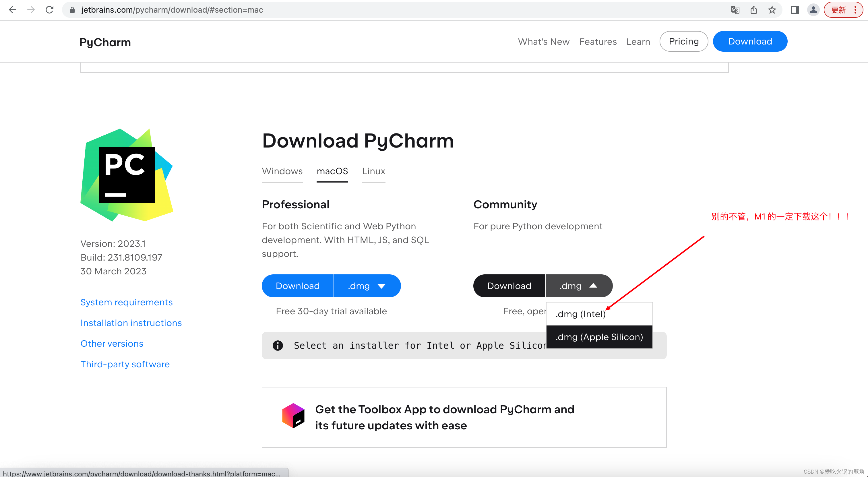Viewport: 868px width, 477px height.
Task: Click the 'Build: 231.8109.197' text
Action: 121,257
